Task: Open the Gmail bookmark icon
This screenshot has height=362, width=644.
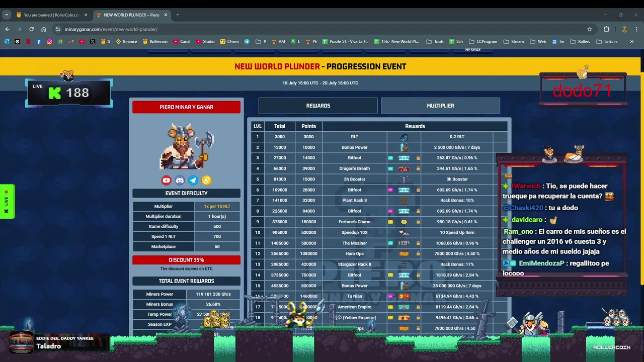Action: pos(71,42)
